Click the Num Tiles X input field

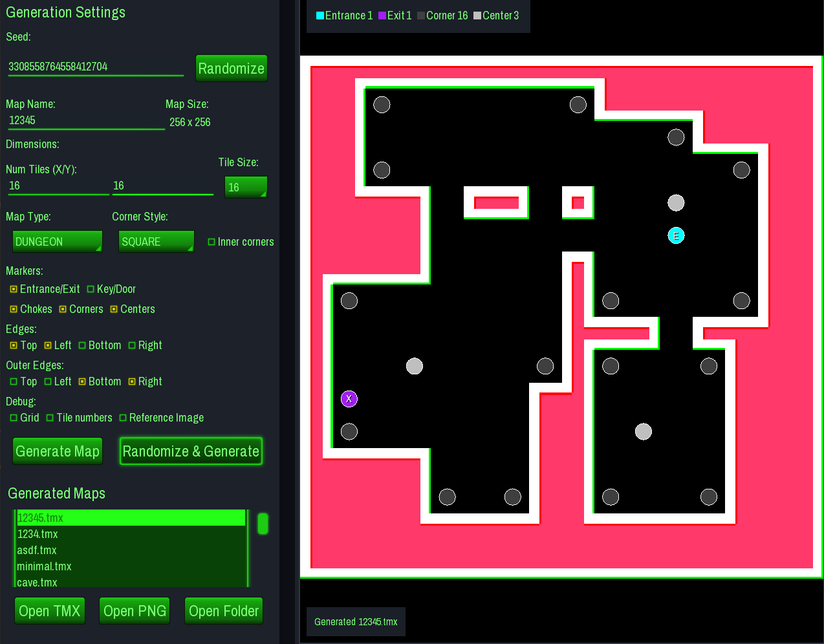click(x=58, y=186)
